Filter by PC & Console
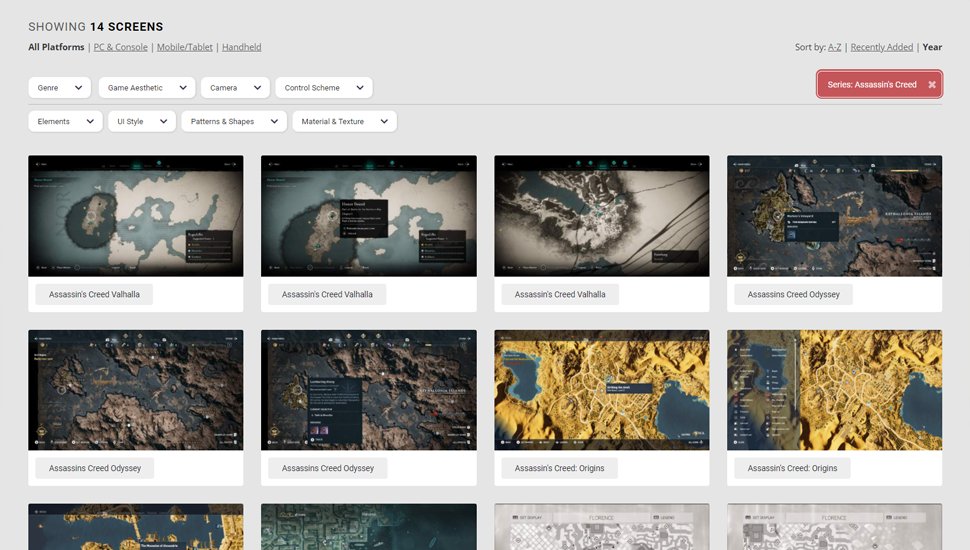 [x=121, y=47]
